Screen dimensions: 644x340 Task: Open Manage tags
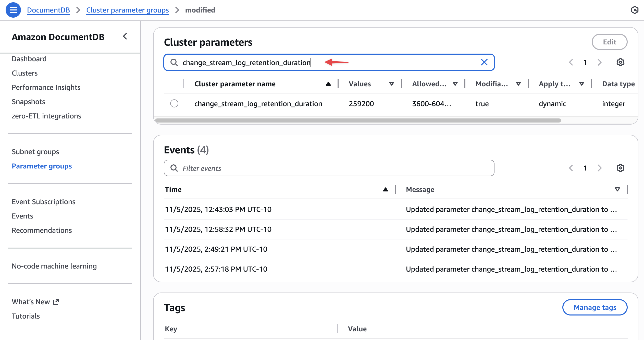pos(595,307)
